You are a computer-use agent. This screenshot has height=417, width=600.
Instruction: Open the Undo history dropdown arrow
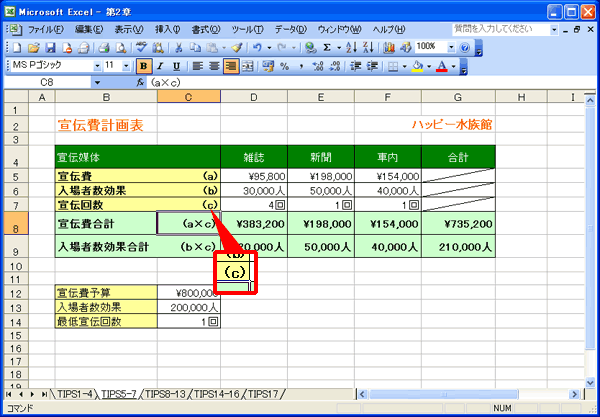click(x=269, y=47)
